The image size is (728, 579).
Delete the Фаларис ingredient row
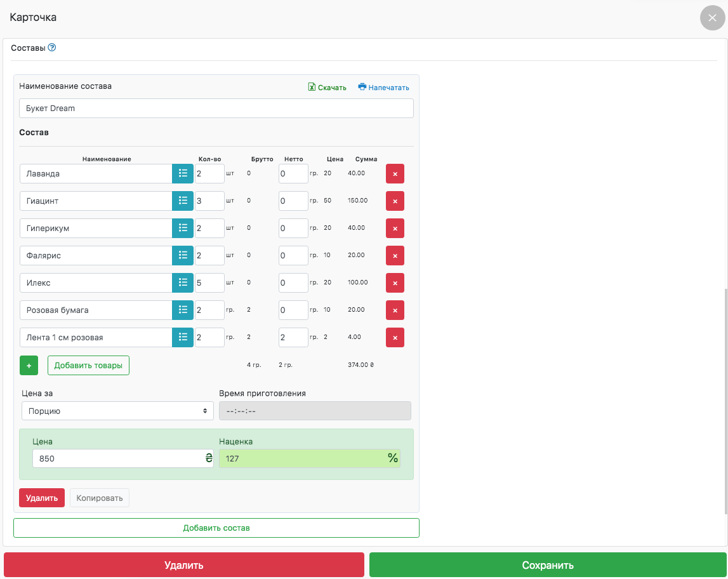(x=395, y=255)
